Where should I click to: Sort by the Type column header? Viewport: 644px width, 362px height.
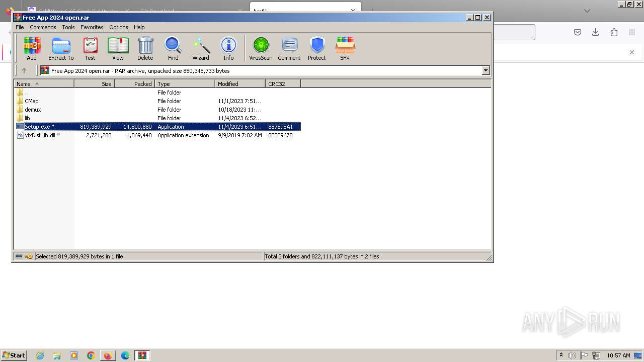(x=185, y=84)
